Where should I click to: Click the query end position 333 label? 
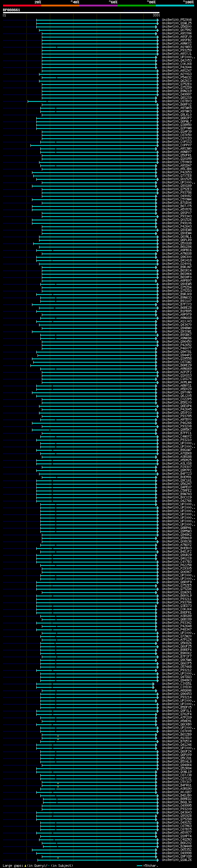click(x=155, y=15)
